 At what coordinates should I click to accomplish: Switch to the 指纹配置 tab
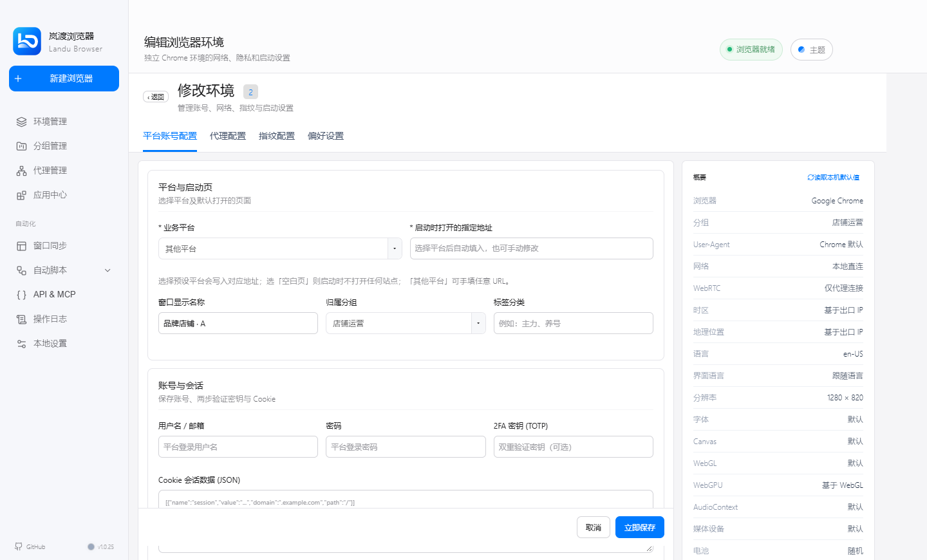[x=277, y=136]
